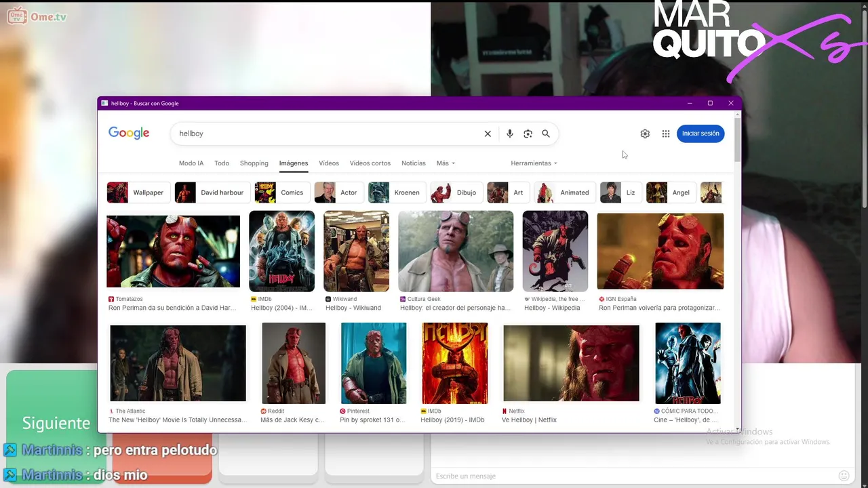The width and height of the screenshot is (868, 488).
Task: Open 'Ron Perlman da su bendición' link
Action: 172,308
